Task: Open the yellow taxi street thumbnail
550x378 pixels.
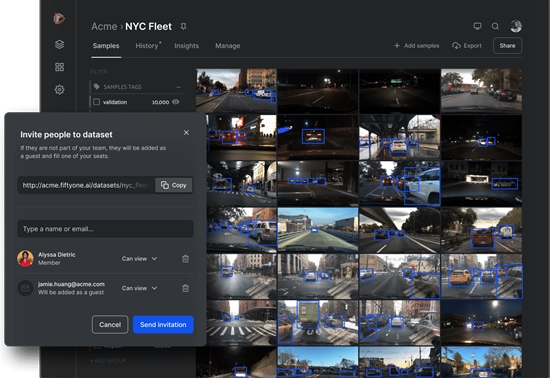Action: coord(481,276)
